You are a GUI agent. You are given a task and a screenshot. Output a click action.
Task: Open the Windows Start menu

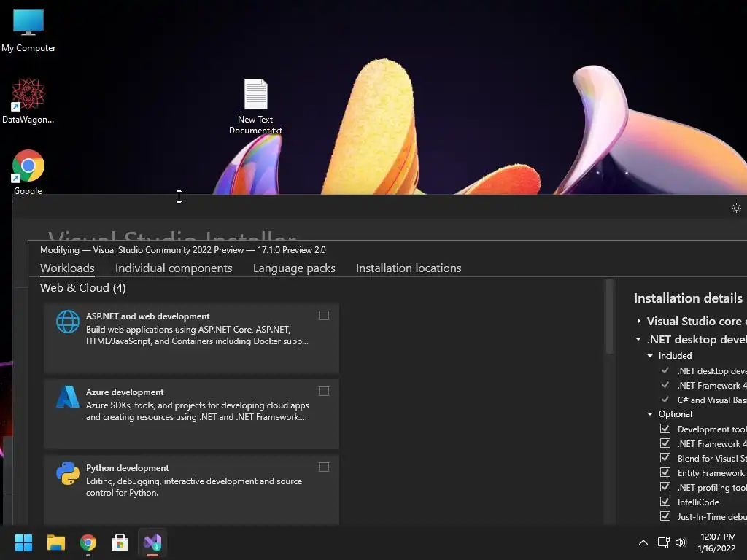click(x=23, y=542)
